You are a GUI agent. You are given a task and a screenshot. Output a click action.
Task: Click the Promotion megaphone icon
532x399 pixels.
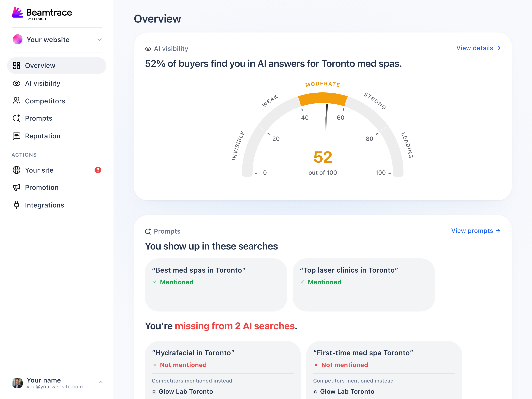coord(16,188)
